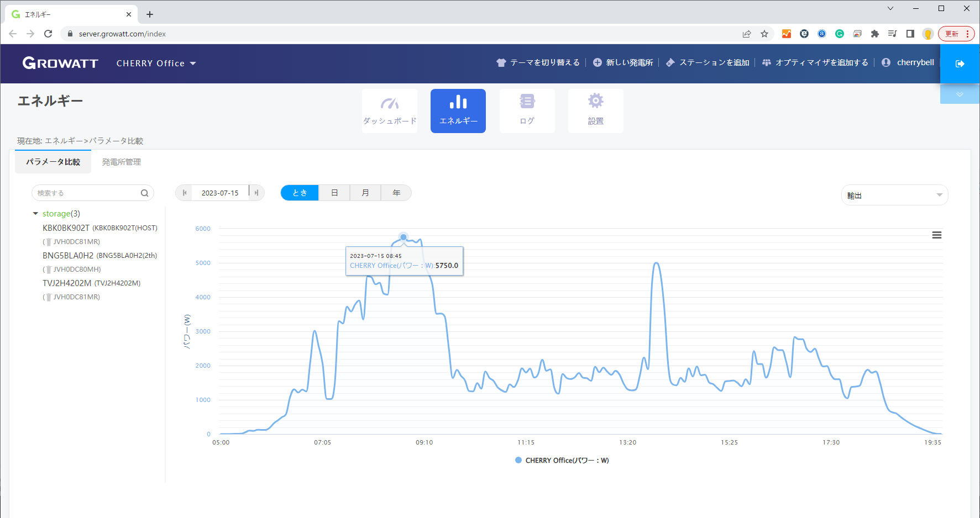Open the CHERRY Office plant dropdown

156,64
